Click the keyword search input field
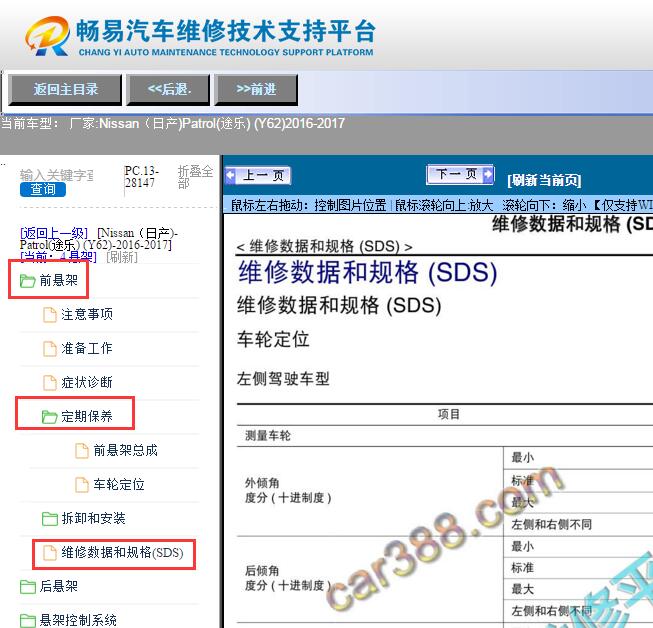This screenshot has height=628, width=653. 57,175
